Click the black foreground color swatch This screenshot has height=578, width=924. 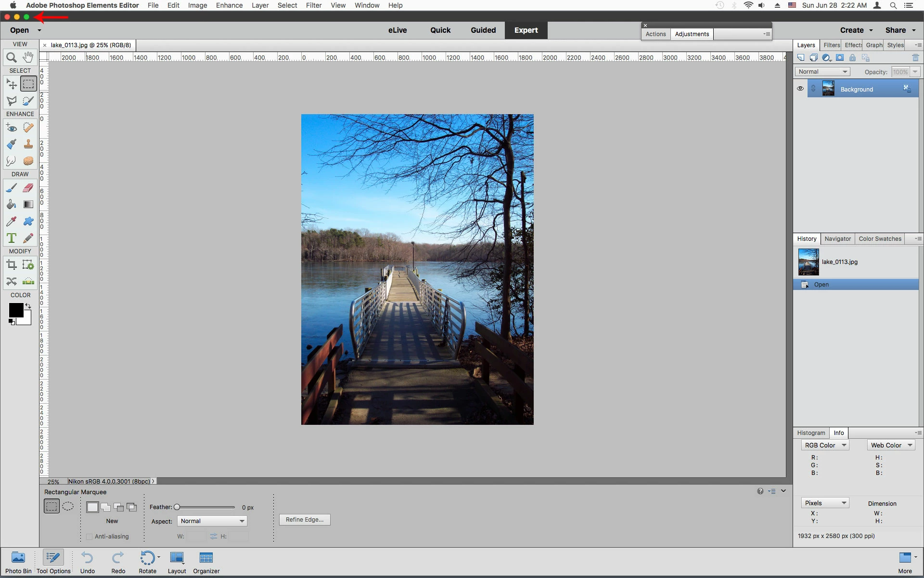tap(15, 310)
